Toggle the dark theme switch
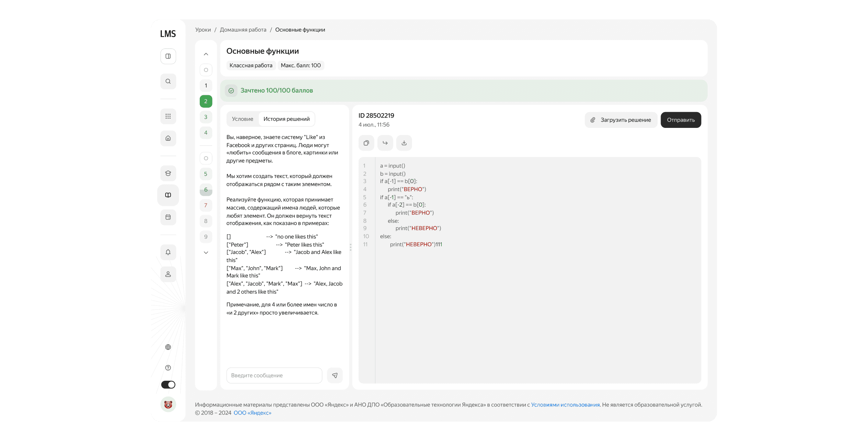The width and height of the screenshot is (868, 441). (x=168, y=385)
